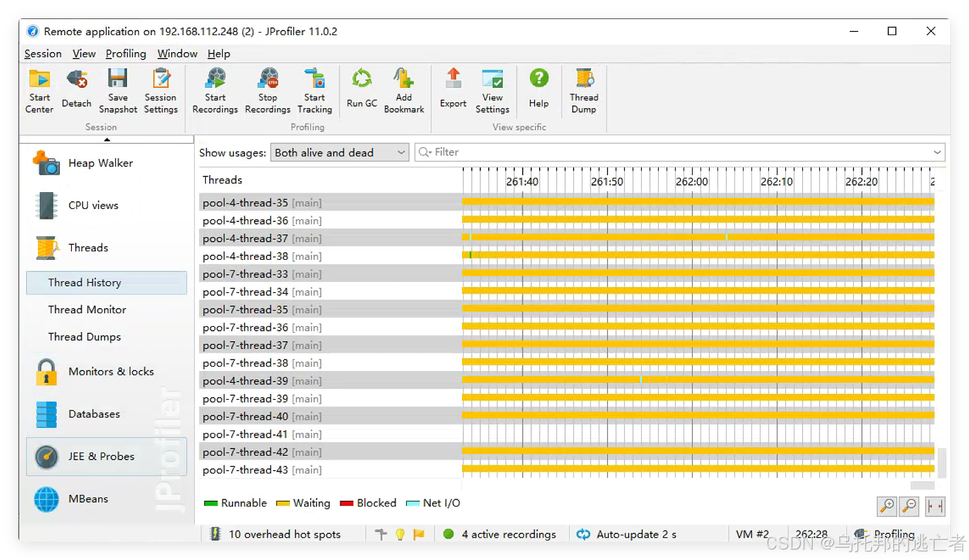
Task: Select Thread History view
Action: 107,283
